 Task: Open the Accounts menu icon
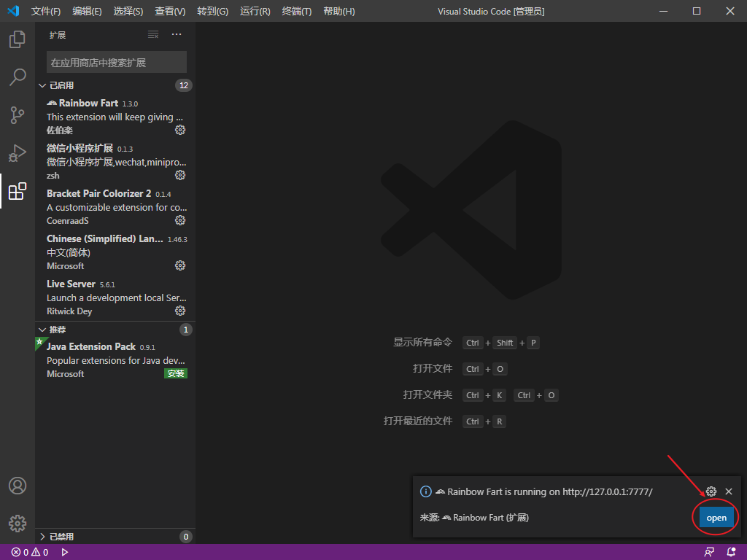click(18, 486)
